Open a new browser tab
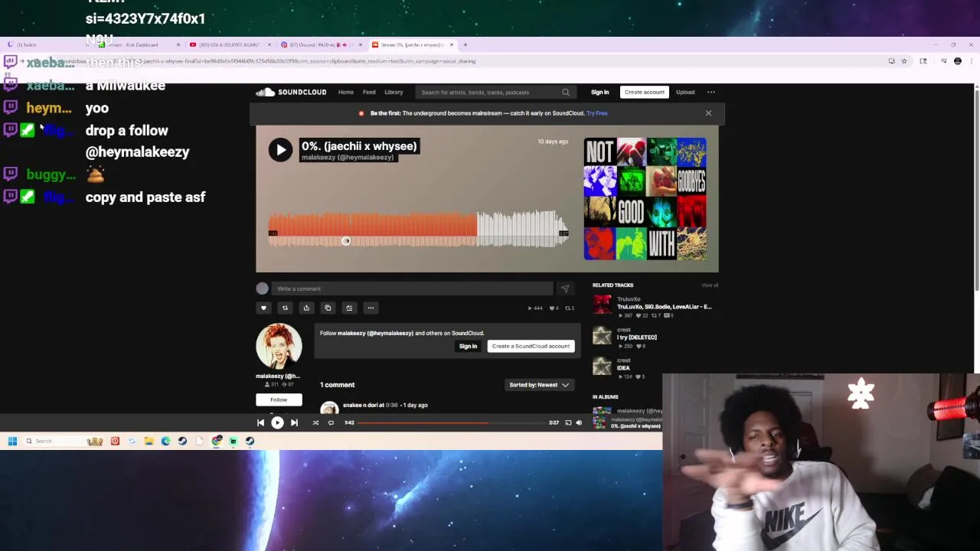Viewport: 980px width, 551px height. point(465,44)
